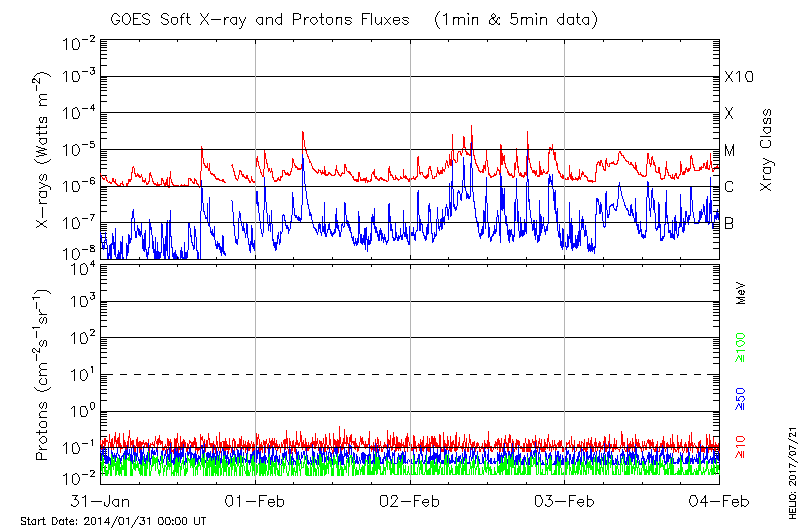Click the 03-Feb date tick label
The image size is (800, 530).
pyautogui.click(x=565, y=499)
